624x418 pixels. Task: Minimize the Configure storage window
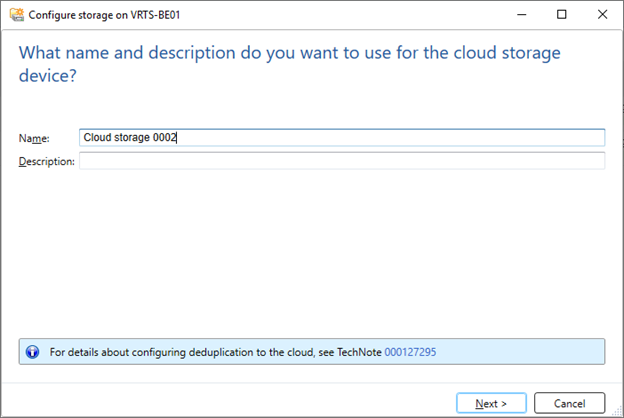[x=521, y=15]
